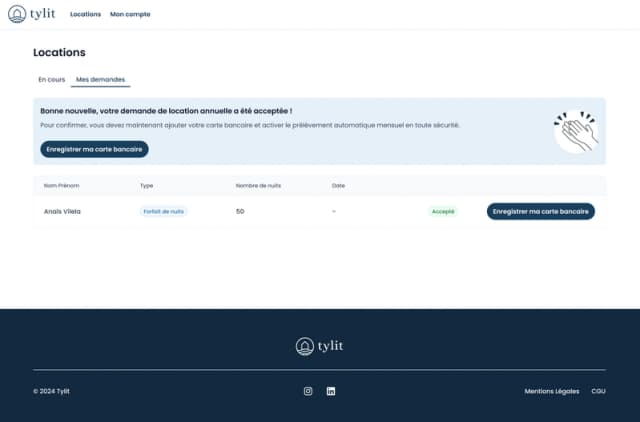This screenshot has width=640, height=422.
Task: Click the tylit logo in the header
Action: (32, 14)
